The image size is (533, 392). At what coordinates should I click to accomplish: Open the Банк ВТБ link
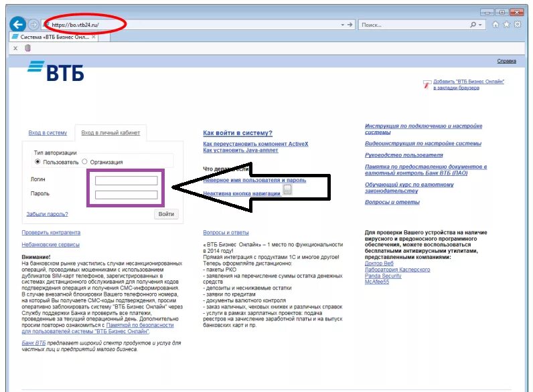pos(33,343)
